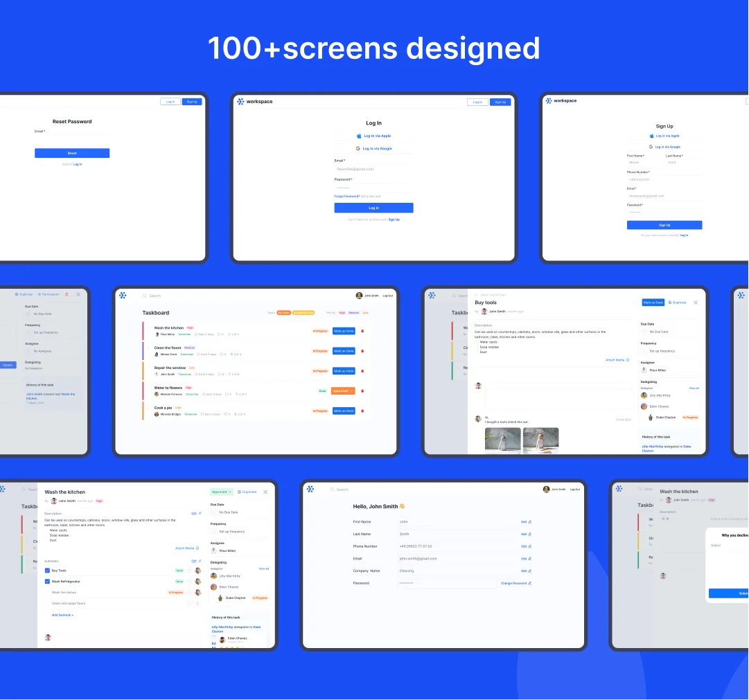Image resolution: width=749 pixels, height=700 pixels.
Task: Click Log In tab on Reset Password screen
Action: click(x=170, y=102)
